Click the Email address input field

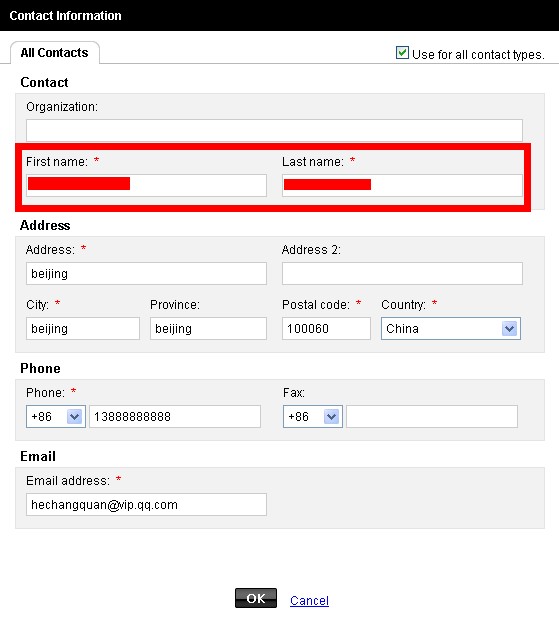pos(146,504)
